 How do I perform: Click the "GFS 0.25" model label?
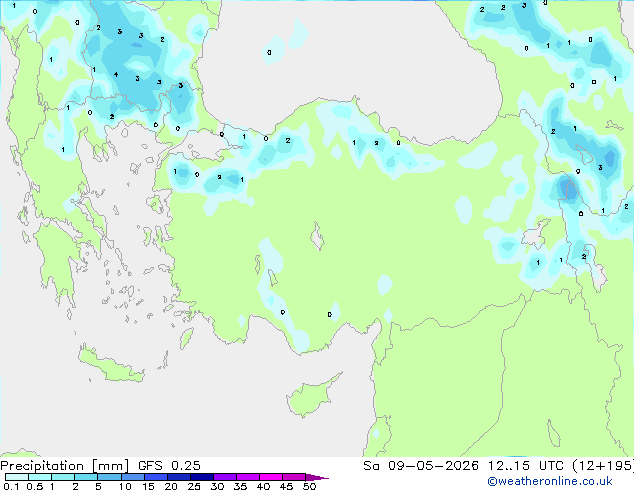169,466
